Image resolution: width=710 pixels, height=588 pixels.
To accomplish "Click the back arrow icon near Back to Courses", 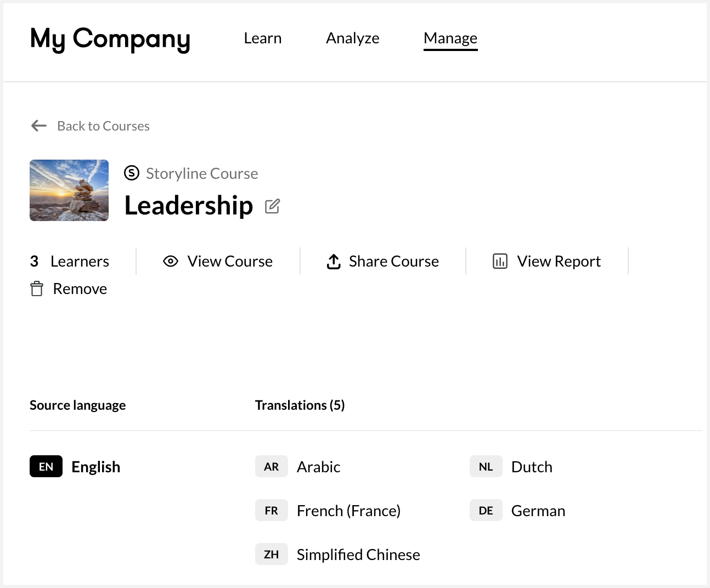I will (38, 126).
